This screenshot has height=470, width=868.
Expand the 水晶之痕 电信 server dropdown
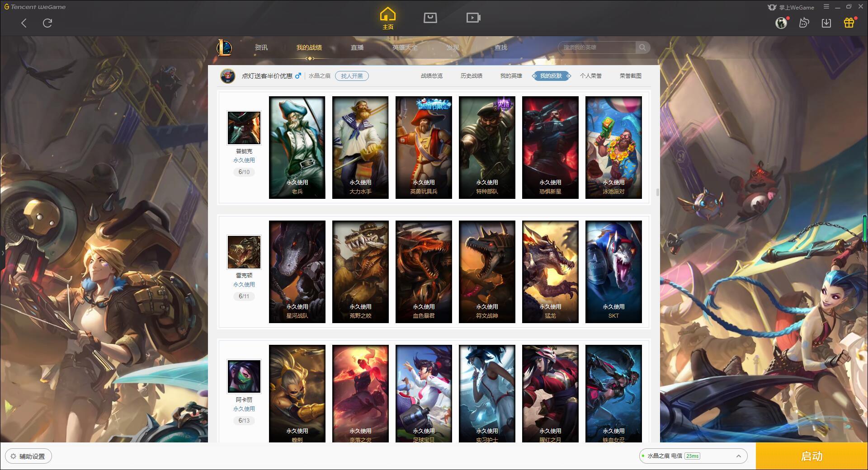tap(693, 456)
